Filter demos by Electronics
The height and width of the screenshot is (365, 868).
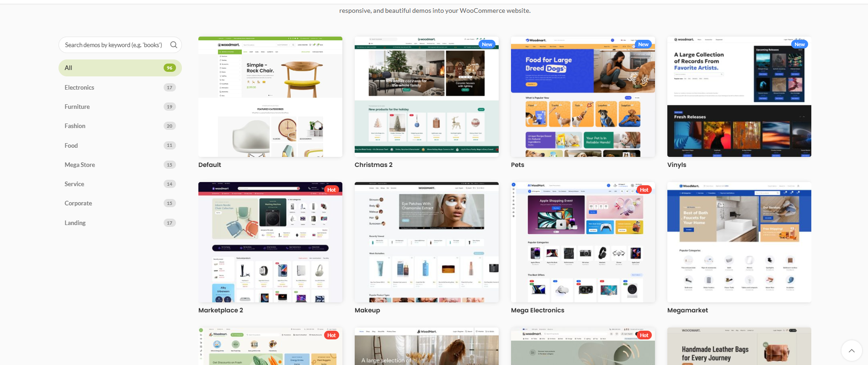(120, 87)
